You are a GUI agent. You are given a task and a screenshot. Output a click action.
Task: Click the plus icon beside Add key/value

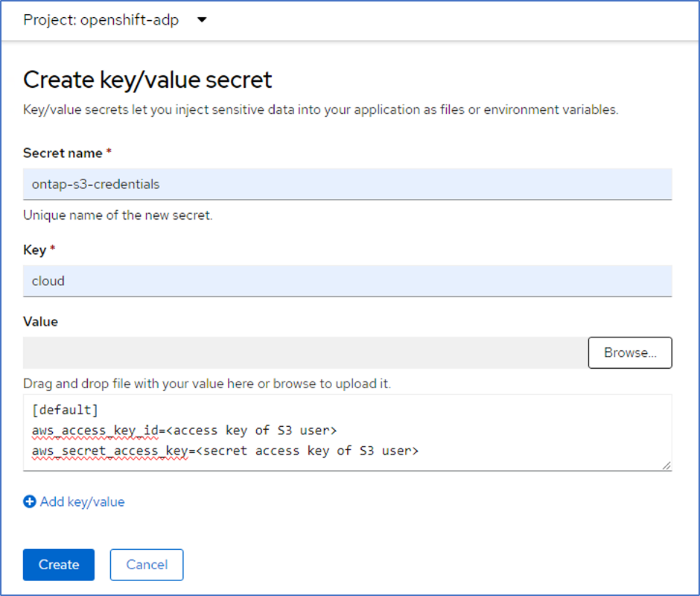pyautogui.click(x=30, y=502)
